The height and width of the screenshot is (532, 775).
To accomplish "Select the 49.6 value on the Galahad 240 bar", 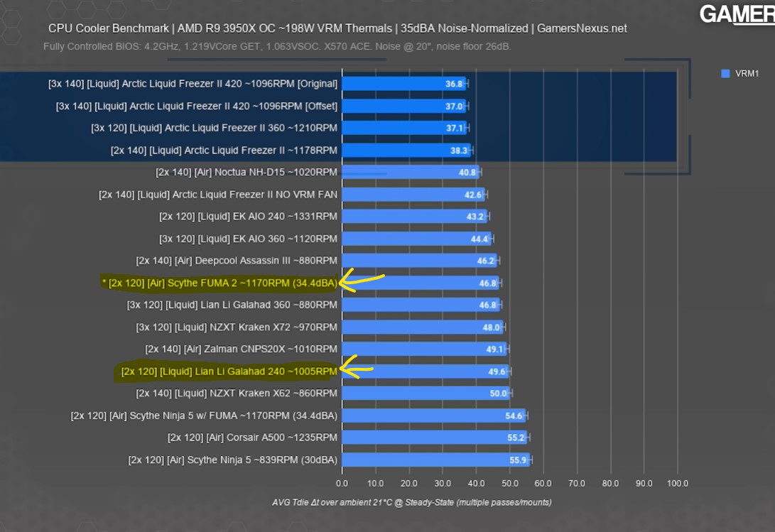I will 497,371.
